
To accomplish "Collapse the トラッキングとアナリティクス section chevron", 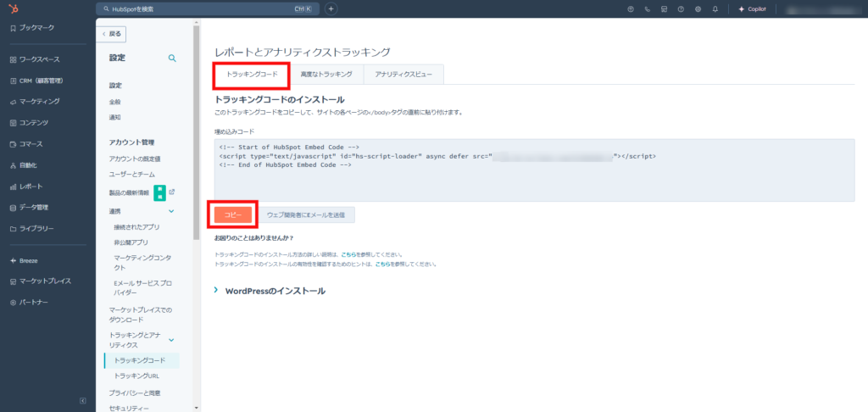I will (x=171, y=340).
